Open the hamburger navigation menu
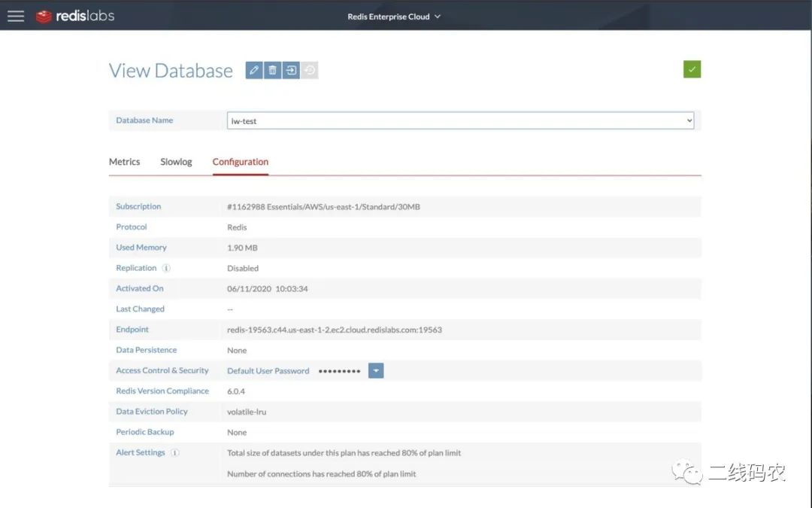812x508 pixels. 16,16
